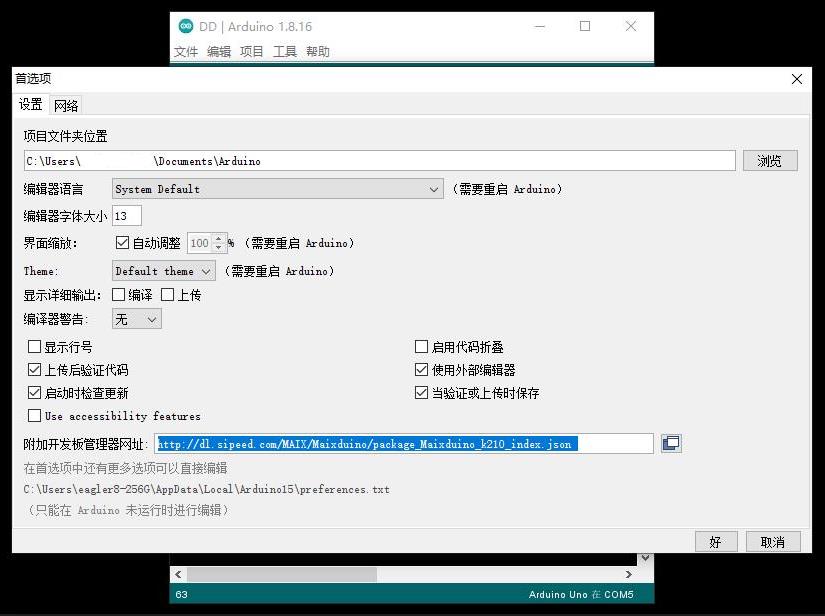Viewport: 825px width, 616px height.
Task: Click the vertical scroll down arrow in Arduino window
Action: (x=645, y=558)
